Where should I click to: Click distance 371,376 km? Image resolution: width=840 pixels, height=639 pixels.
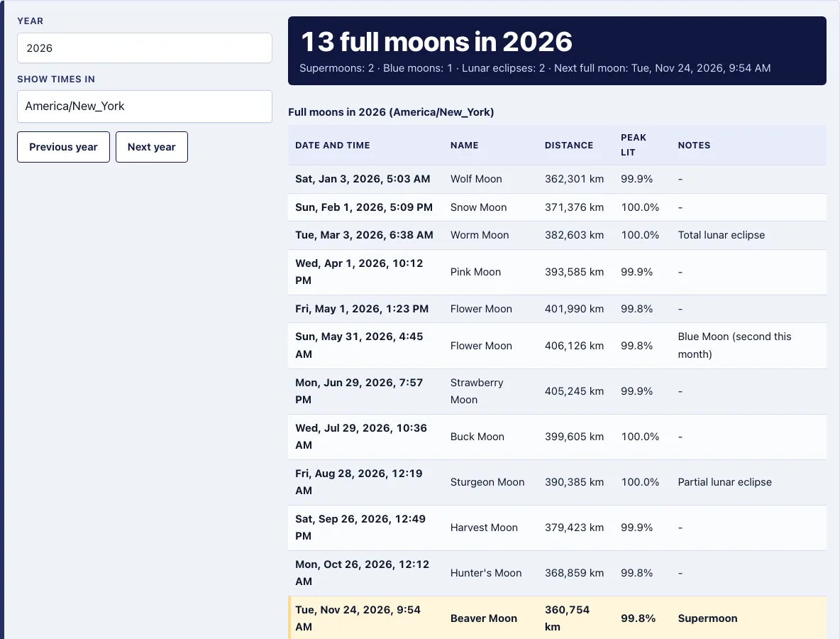pos(574,207)
